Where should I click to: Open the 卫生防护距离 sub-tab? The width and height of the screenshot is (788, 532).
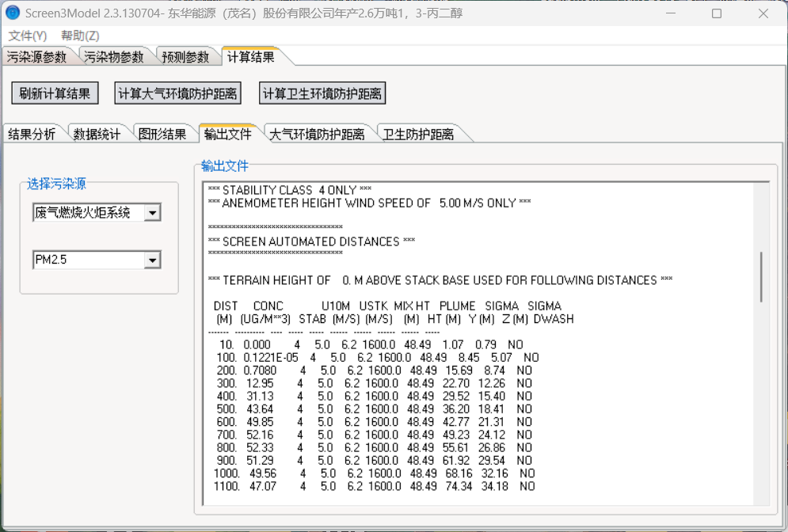coord(419,134)
